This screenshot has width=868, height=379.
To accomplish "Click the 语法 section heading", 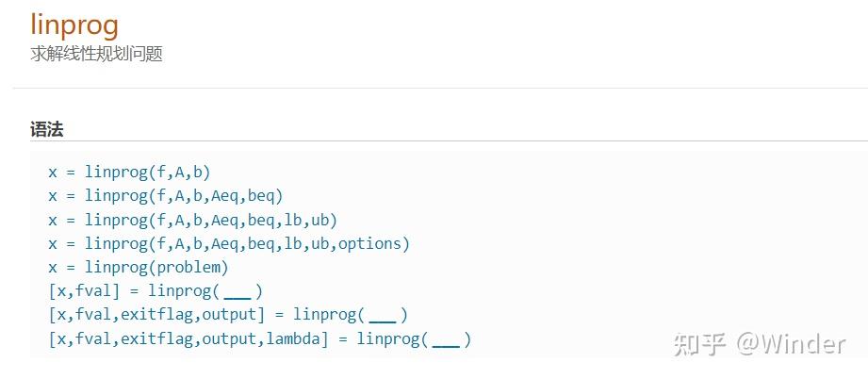I will 46,130.
